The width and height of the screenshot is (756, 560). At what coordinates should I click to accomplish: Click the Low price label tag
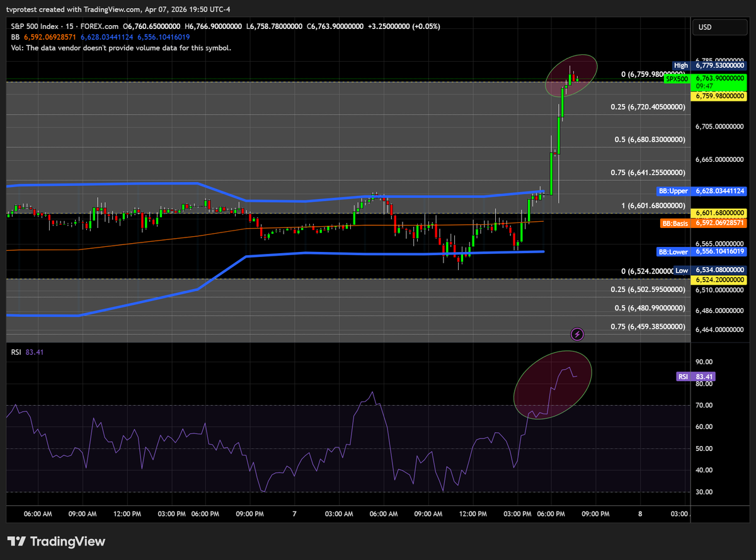point(681,270)
